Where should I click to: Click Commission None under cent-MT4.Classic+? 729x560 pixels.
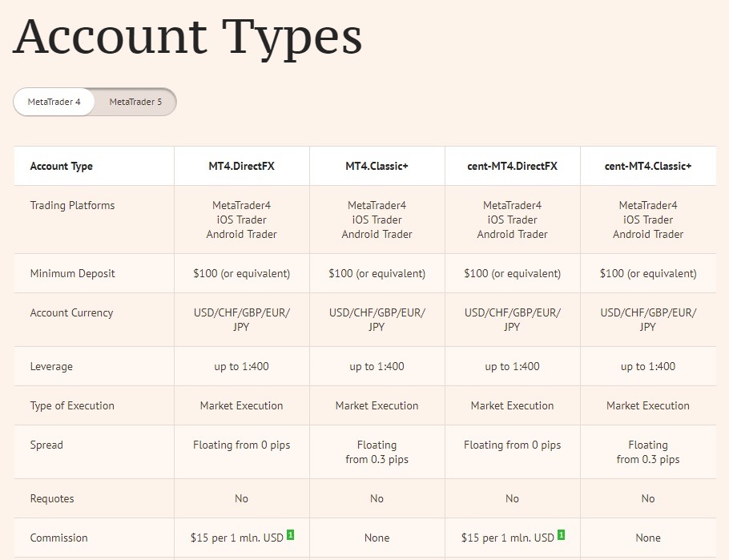pos(648,538)
